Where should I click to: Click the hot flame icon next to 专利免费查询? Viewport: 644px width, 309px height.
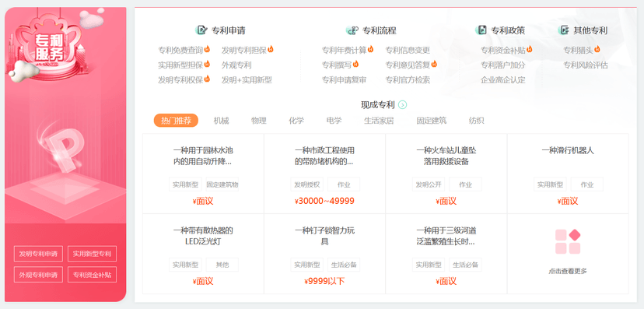pos(207,49)
